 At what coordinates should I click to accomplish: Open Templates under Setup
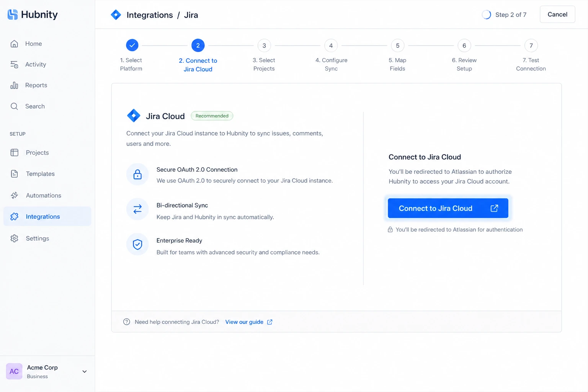point(47,174)
